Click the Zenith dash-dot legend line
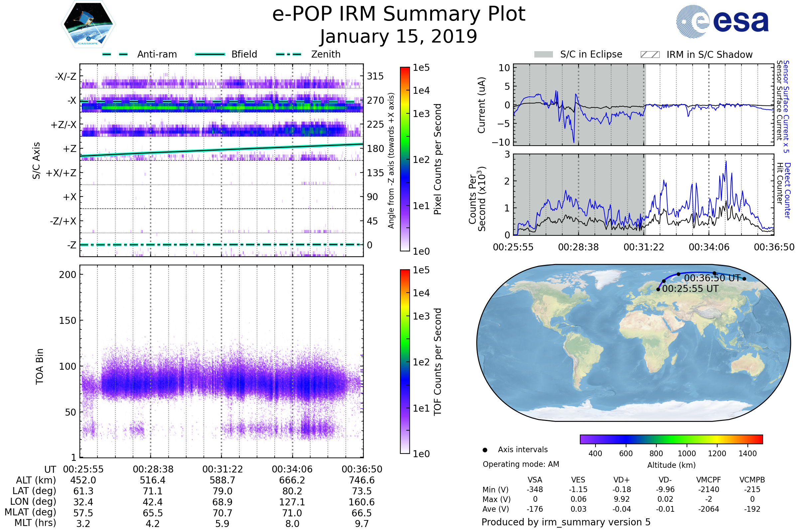The width and height of the screenshot is (798, 532). point(288,54)
